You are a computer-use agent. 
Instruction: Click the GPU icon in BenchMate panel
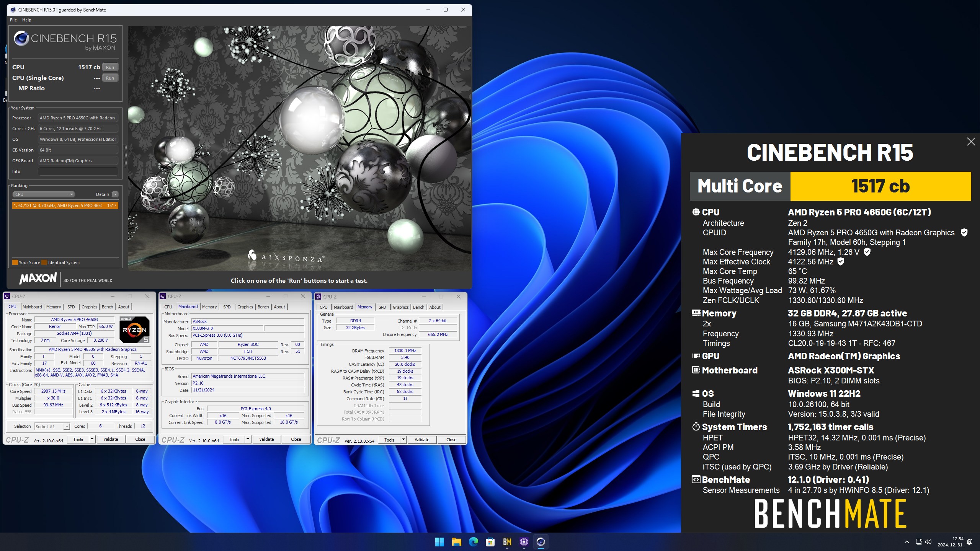[696, 356]
